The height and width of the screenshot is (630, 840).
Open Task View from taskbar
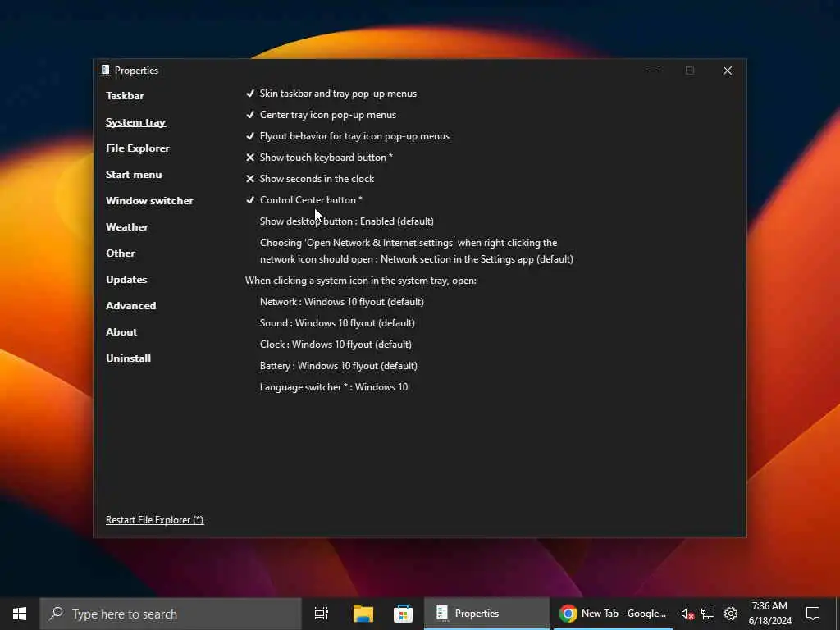(322, 614)
